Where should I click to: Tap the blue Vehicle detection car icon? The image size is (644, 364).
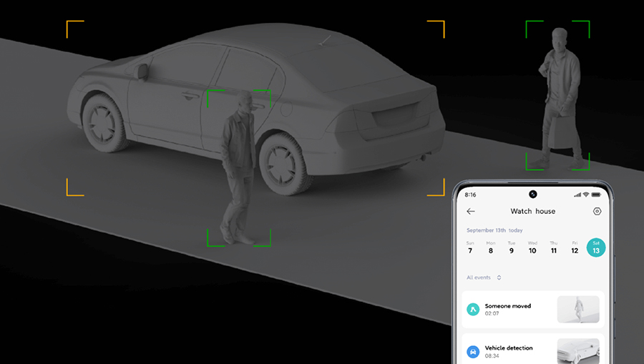pos(473,352)
